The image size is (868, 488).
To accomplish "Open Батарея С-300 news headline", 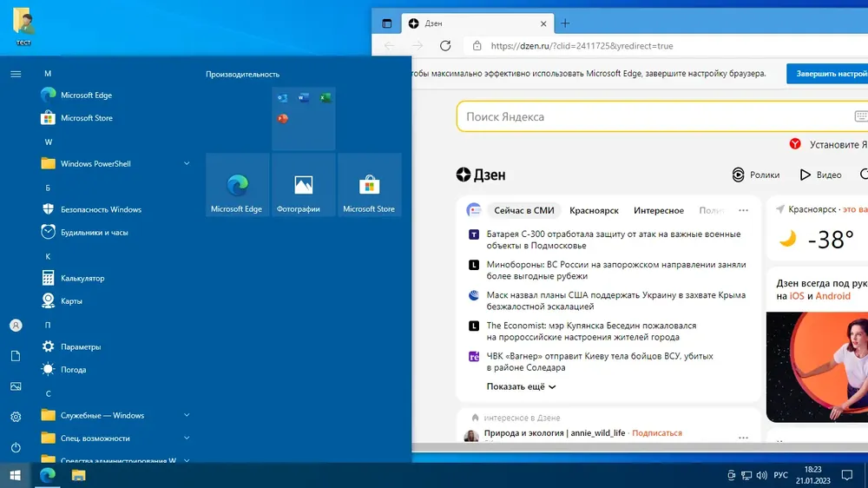I will 614,240.
